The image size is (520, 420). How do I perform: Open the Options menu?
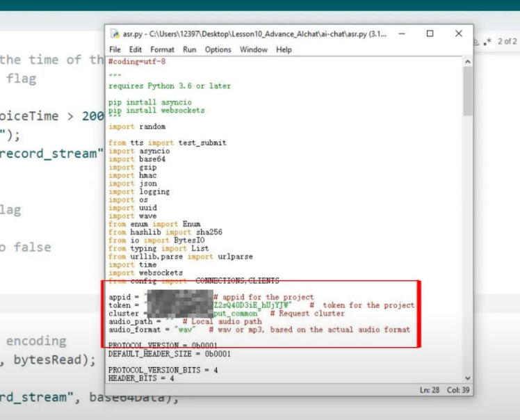[218, 49]
